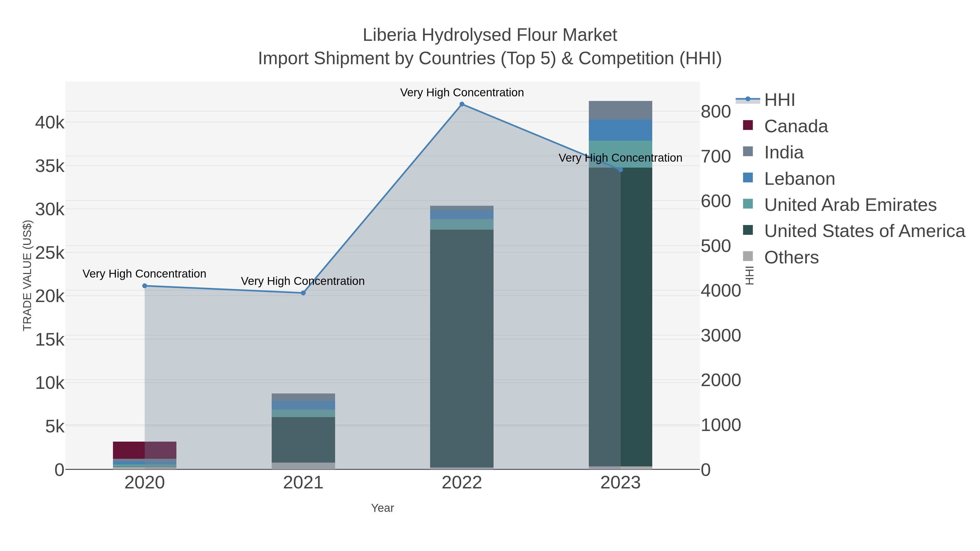Click the 20k left axis tick label
Screen dimensions: 980x551
pyautogui.click(x=50, y=296)
